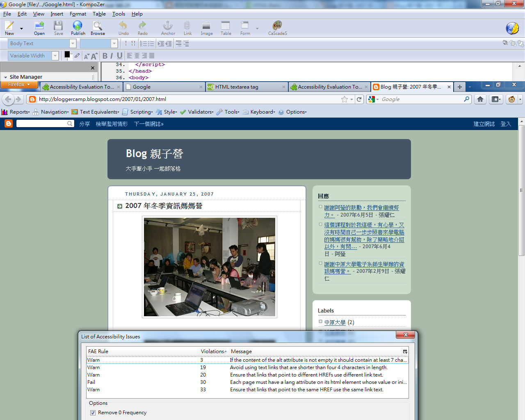
Task: Open the Navigation toolbar menu
Action: tap(51, 112)
